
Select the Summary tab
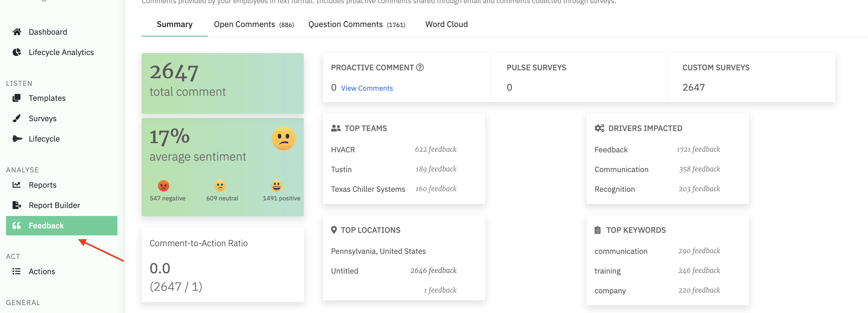[175, 24]
